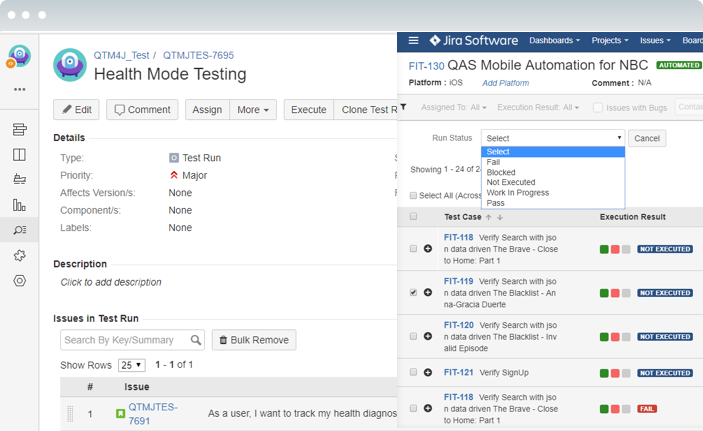Image resolution: width=703 pixels, height=431 pixels.
Task: Click the Jira Software logo
Action: [x=473, y=41]
